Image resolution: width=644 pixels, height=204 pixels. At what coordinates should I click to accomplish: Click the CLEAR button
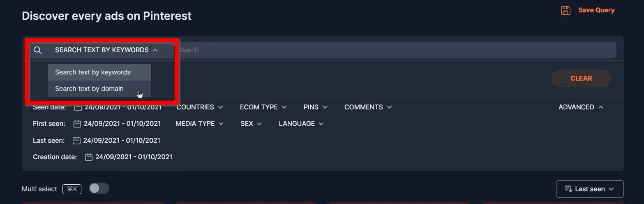(581, 78)
